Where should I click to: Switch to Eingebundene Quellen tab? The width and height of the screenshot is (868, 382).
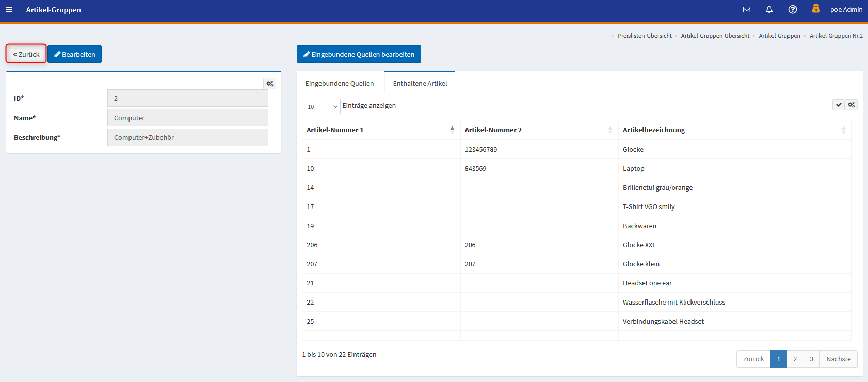click(340, 83)
